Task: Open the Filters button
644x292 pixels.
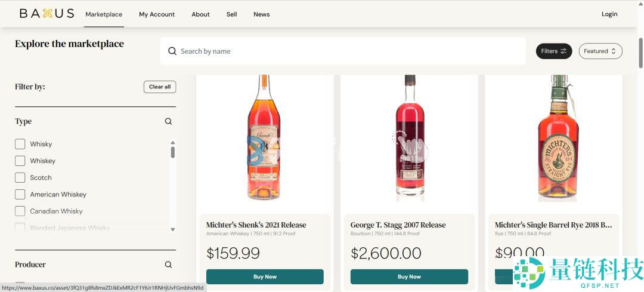Action: [553, 51]
